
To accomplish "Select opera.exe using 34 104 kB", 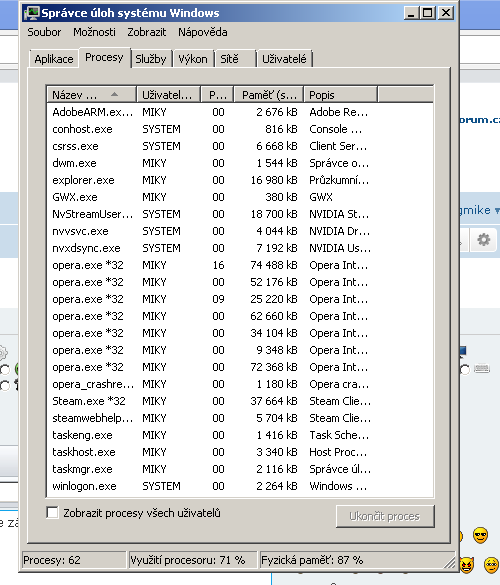I will click(x=240, y=333).
